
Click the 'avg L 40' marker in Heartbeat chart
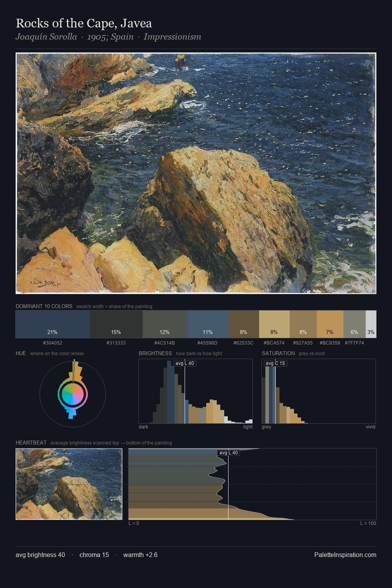pos(229,453)
